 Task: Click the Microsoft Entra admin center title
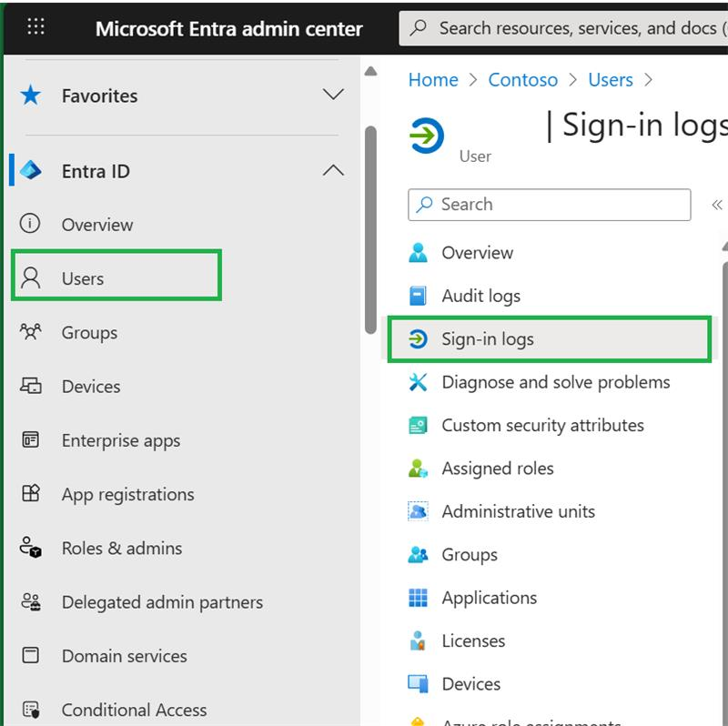[x=229, y=29]
